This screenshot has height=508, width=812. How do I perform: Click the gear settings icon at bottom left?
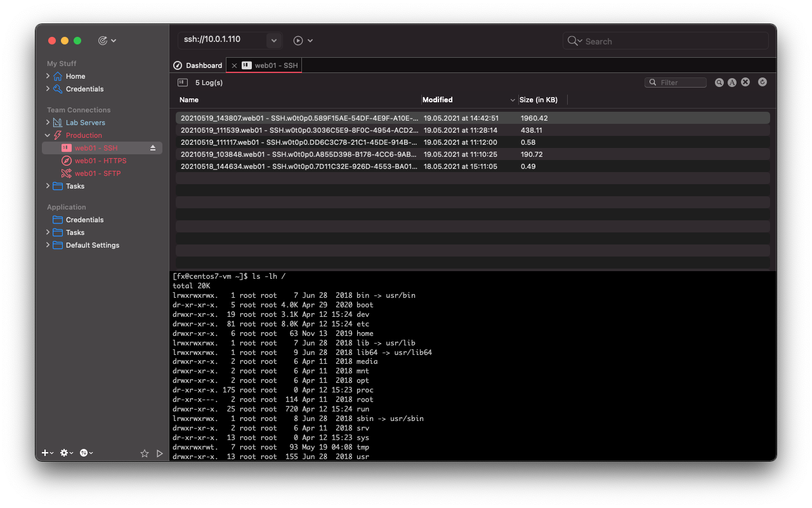pyautogui.click(x=63, y=453)
